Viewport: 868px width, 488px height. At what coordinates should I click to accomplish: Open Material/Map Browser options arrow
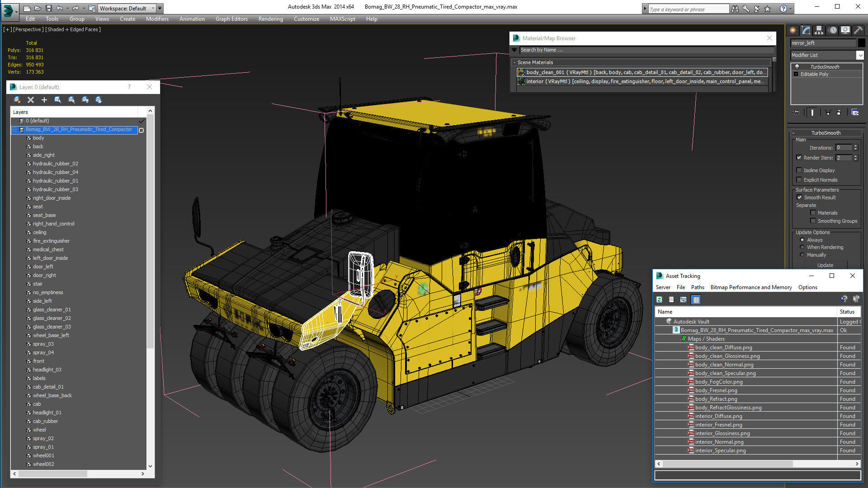514,50
